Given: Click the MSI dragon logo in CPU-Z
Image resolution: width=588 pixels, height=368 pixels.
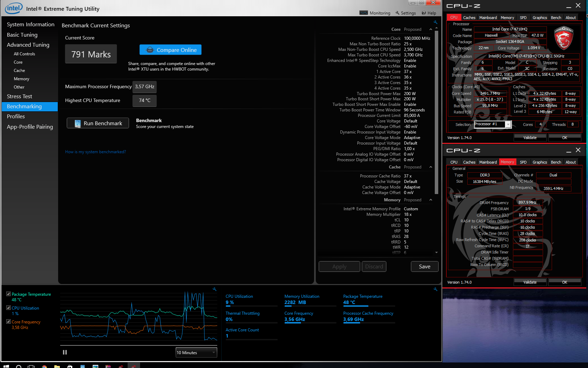Looking at the screenshot, I should 564,38.
